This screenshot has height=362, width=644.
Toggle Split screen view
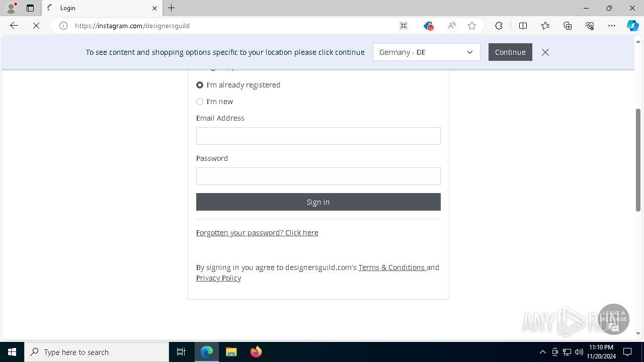pyautogui.click(x=523, y=26)
